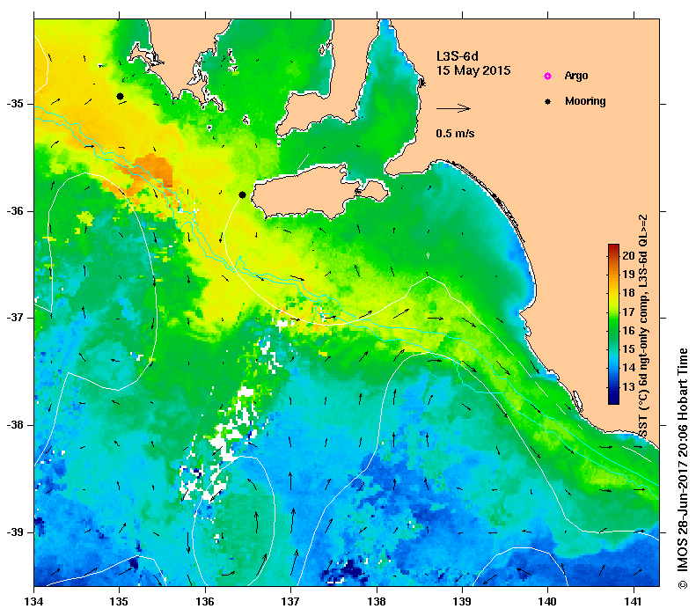The width and height of the screenshot is (696, 616).
Task: Click the '0.5 m/s' scale label
Action: point(455,133)
